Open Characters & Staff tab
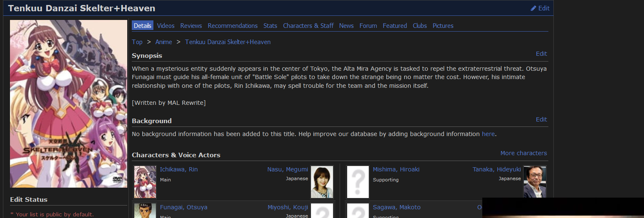Screen dimensions: 644x218 click(308, 26)
